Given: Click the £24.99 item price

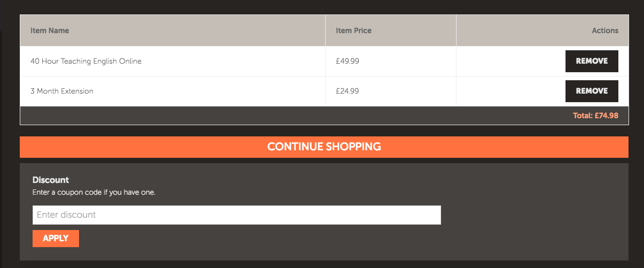Looking at the screenshot, I should tap(348, 91).
